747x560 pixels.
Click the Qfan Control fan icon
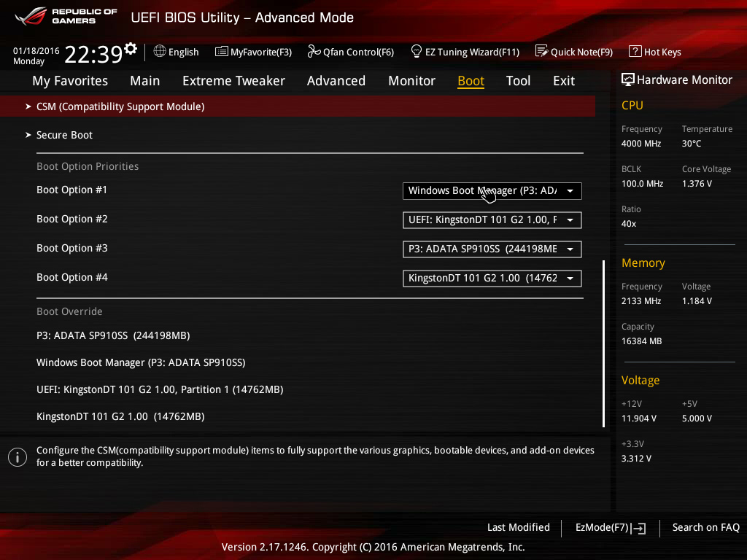click(314, 51)
